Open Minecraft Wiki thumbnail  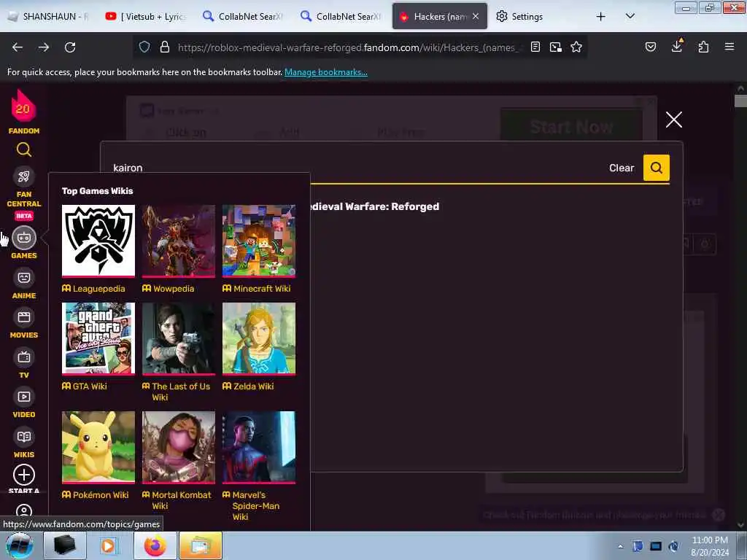click(x=259, y=241)
